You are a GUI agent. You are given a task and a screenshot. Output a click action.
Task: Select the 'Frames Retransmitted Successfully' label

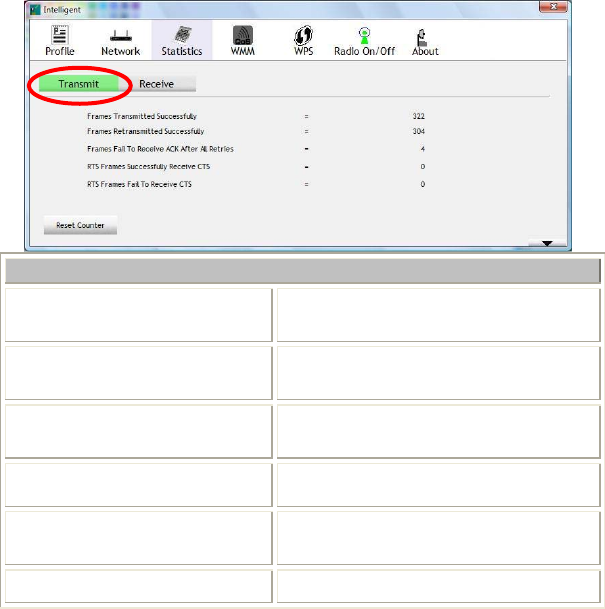click(x=146, y=131)
